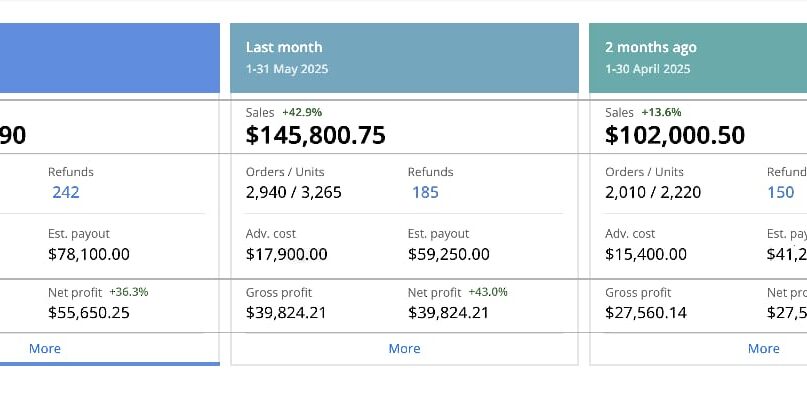Open More in Last month card
The width and height of the screenshot is (807, 395).
(x=404, y=349)
